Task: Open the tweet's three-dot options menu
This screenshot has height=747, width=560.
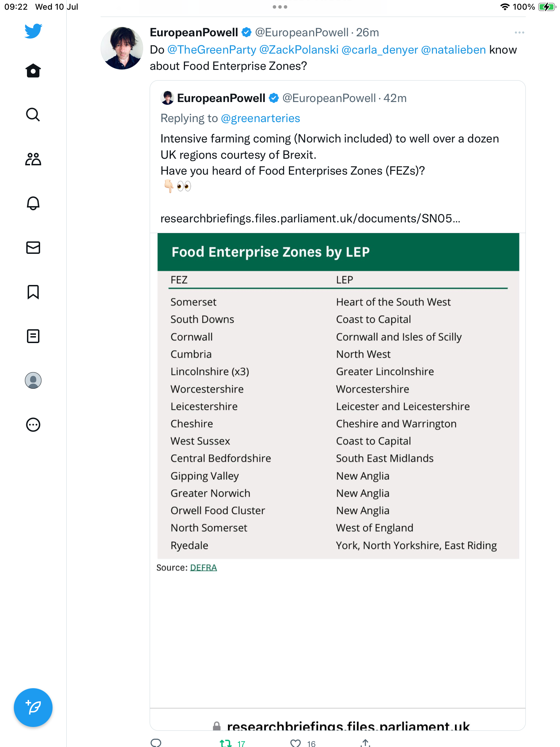Action: pyautogui.click(x=519, y=33)
